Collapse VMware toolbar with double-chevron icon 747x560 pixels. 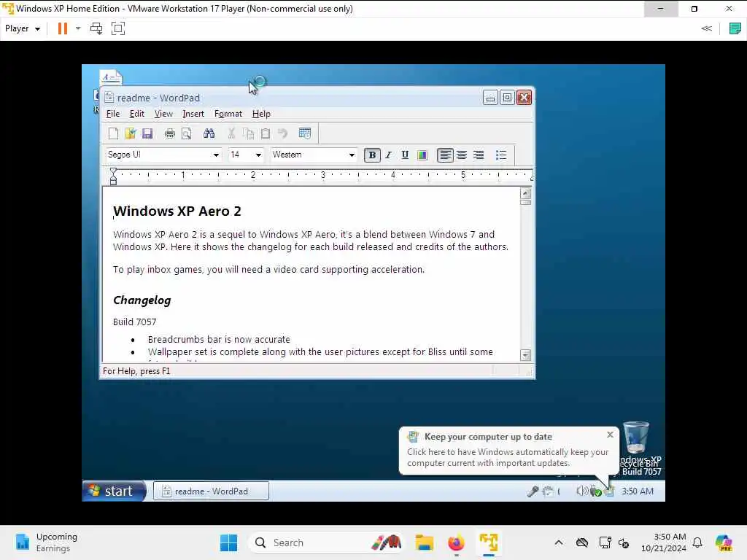coord(706,28)
